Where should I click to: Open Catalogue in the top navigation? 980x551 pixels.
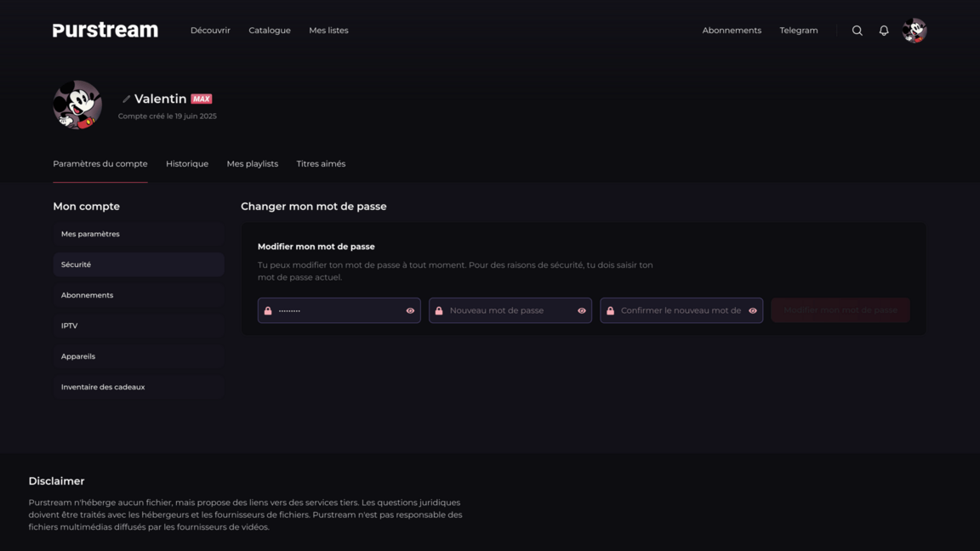[x=270, y=31]
